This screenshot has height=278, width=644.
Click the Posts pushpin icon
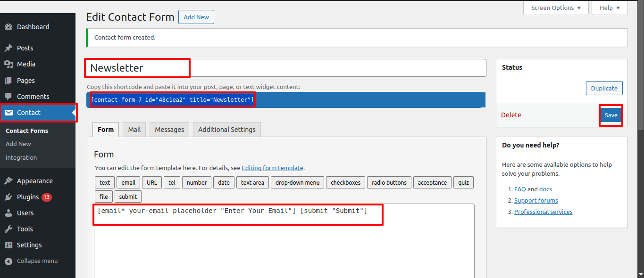8,48
